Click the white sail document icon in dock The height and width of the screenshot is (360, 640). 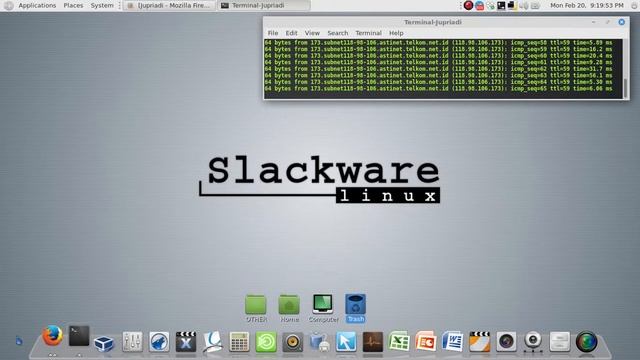[x=213, y=342]
